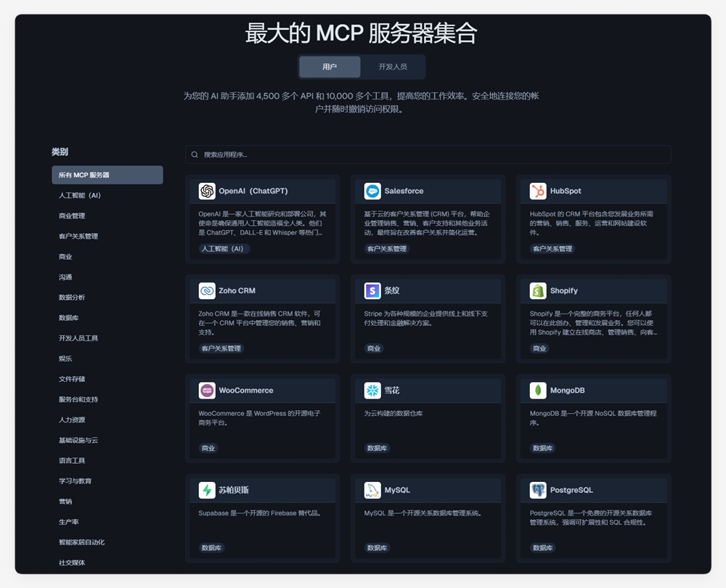Click the 雪花 snowflake icon
726x588 pixels.
372,390
